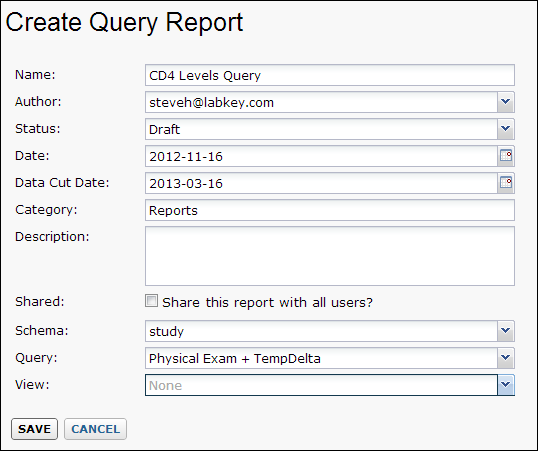The image size is (538, 451).
Task: Select the Schema field showing study
Action: pos(321,331)
